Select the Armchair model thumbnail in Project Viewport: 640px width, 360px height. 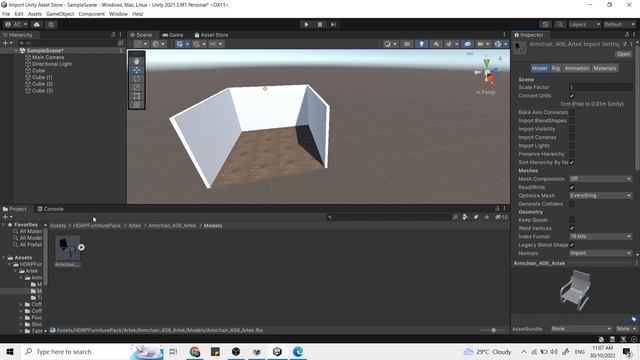(x=67, y=248)
